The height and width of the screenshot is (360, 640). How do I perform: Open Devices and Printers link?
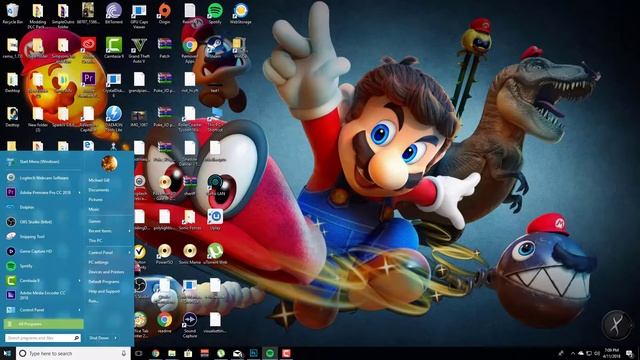pyautogui.click(x=106, y=272)
